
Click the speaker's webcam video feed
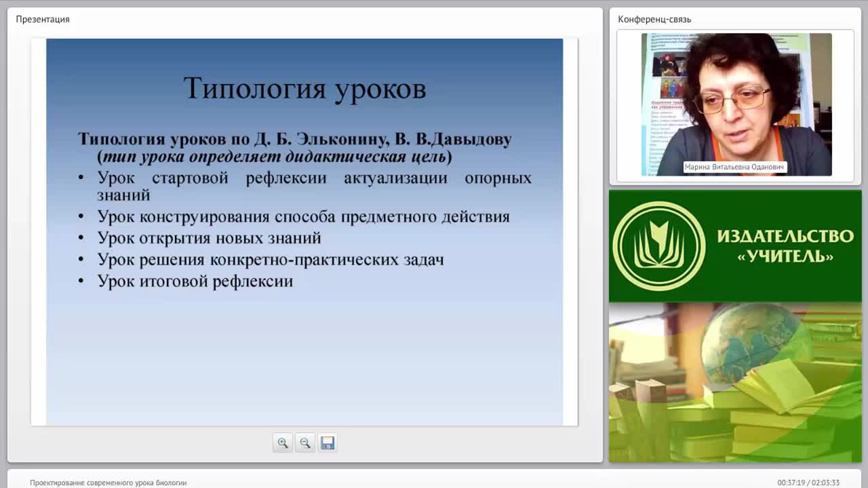[x=736, y=104]
